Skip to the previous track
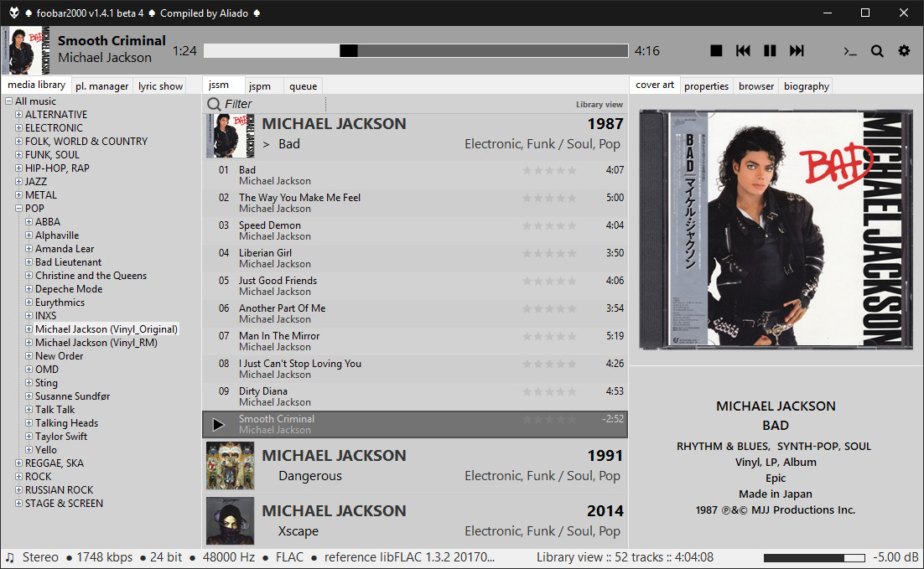Image resolution: width=924 pixels, height=569 pixels. [x=743, y=51]
